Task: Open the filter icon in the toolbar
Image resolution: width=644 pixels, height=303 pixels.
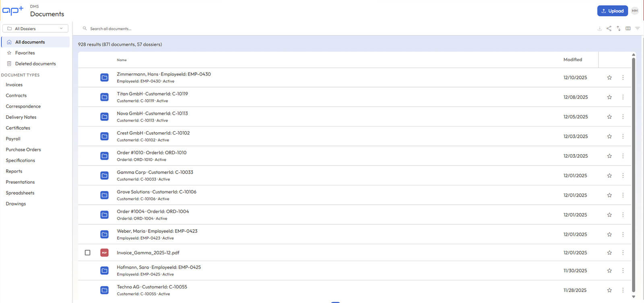Action: (638, 29)
